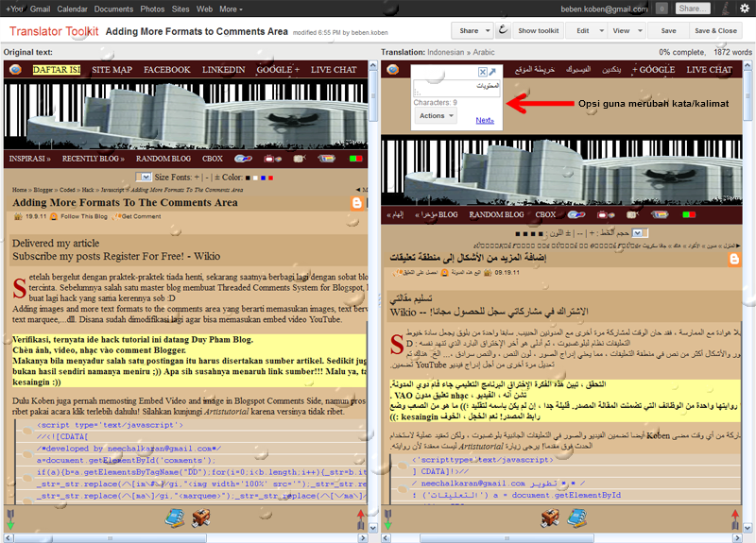Open the blue oval icon in original pane menu
This screenshot has height=543, width=756.
pos(243,159)
